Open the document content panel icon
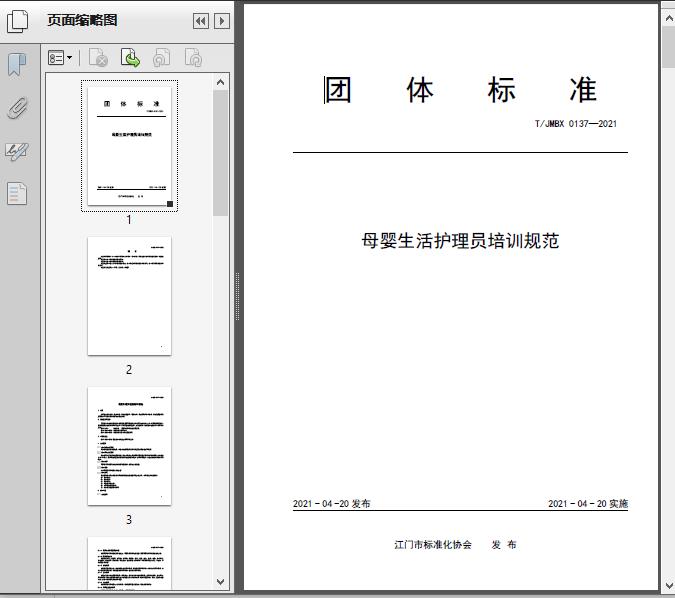The height and width of the screenshot is (598, 675). pyautogui.click(x=17, y=194)
